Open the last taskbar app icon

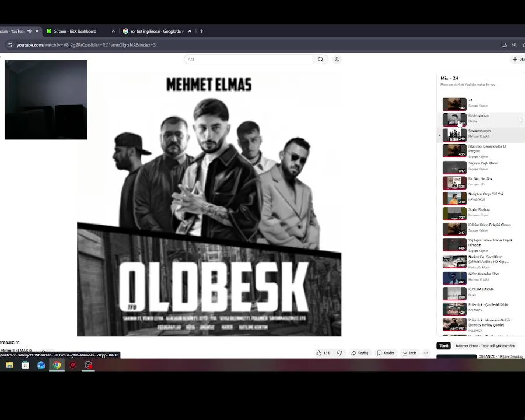(x=89, y=365)
